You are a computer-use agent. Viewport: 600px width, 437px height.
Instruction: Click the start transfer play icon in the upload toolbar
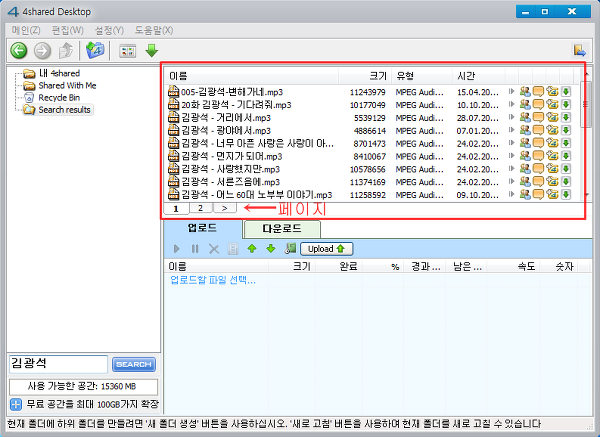click(x=176, y=249)
